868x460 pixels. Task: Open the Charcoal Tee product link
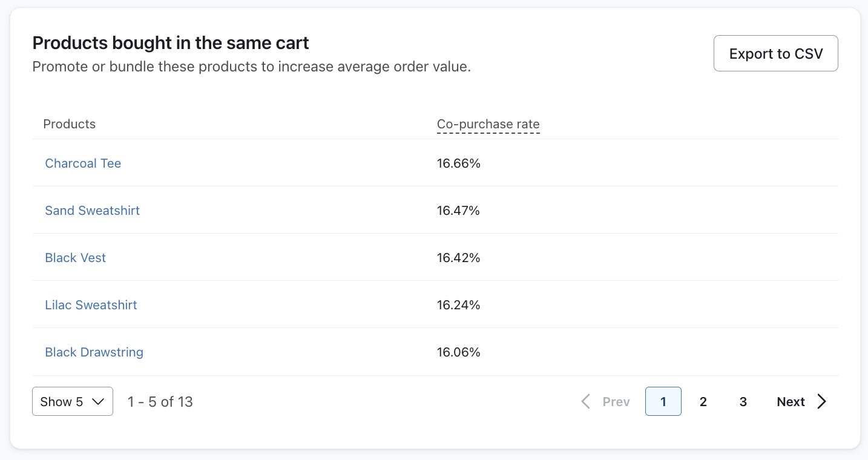[x=83, y=163]
